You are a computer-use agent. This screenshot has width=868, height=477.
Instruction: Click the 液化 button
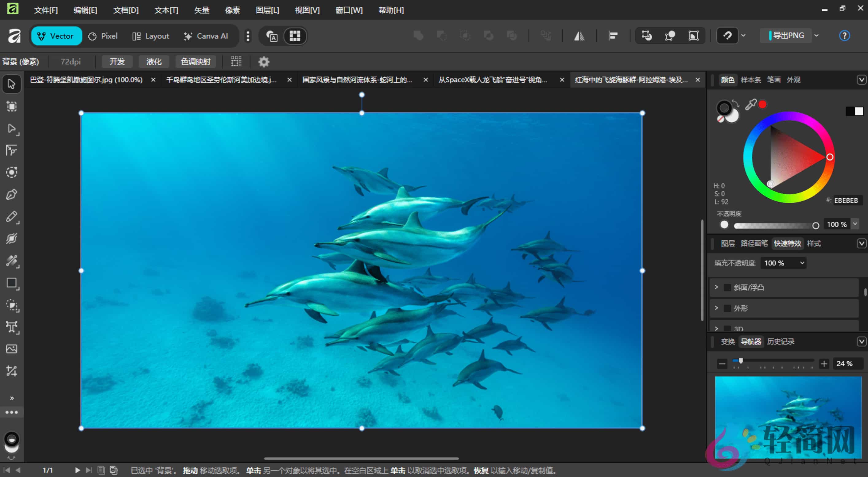[x=153, y=62]
